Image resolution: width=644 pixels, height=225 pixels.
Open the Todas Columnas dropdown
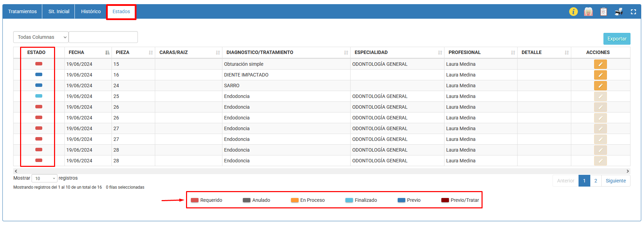click(x=41, y=37)
